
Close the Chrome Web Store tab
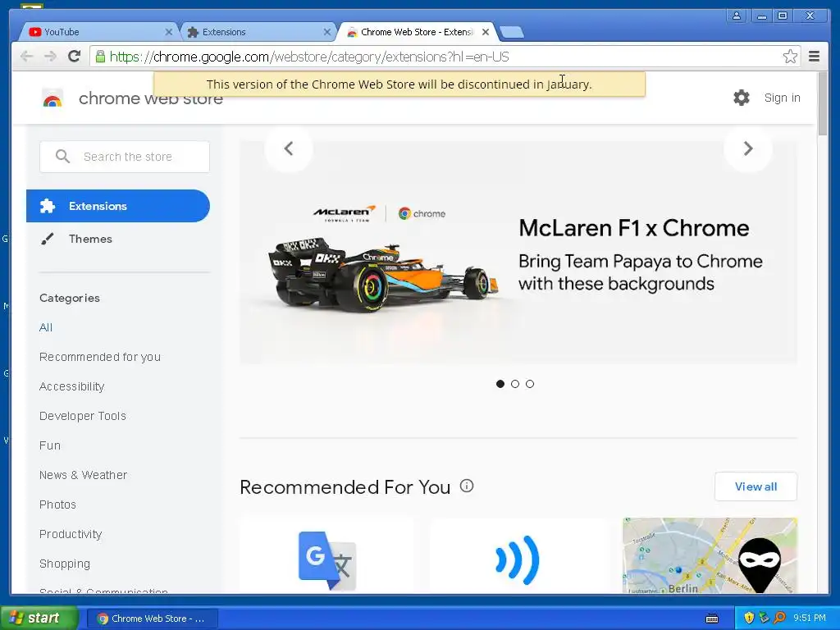coord(486,32)
